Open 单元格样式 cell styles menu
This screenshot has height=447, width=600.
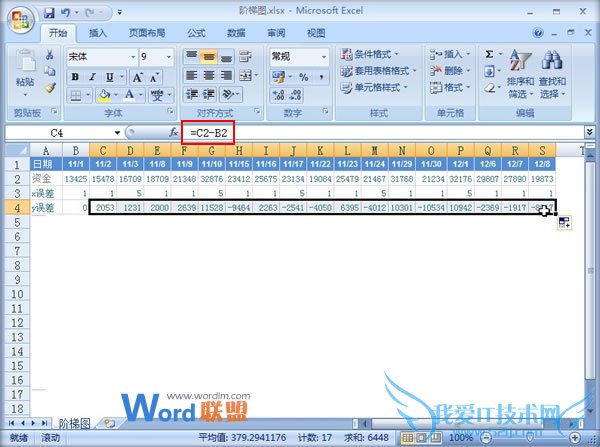(374, 88)
